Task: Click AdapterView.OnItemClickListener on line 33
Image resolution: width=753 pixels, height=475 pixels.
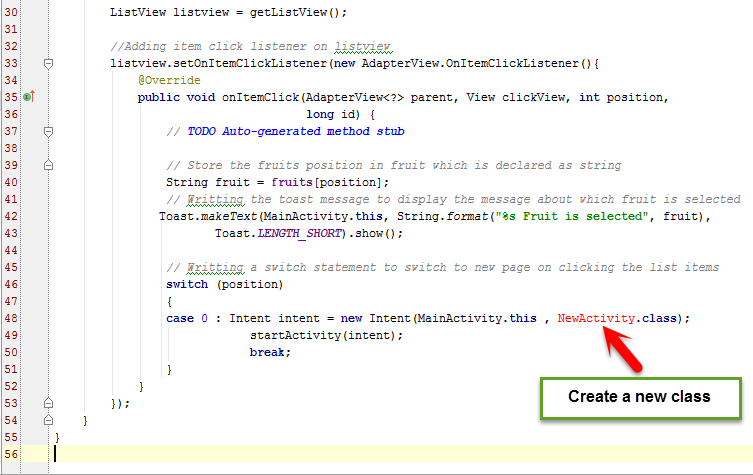Action: 470,63
